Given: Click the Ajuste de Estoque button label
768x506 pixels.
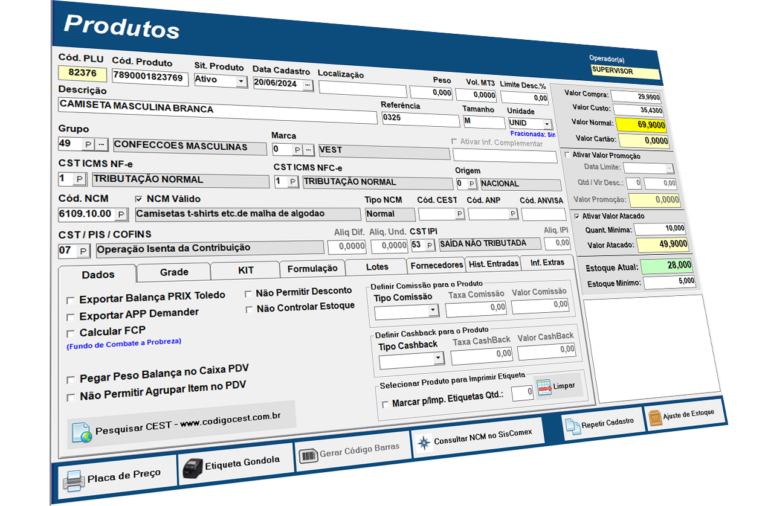Looking at the screenshot, I should pos(688,414).
